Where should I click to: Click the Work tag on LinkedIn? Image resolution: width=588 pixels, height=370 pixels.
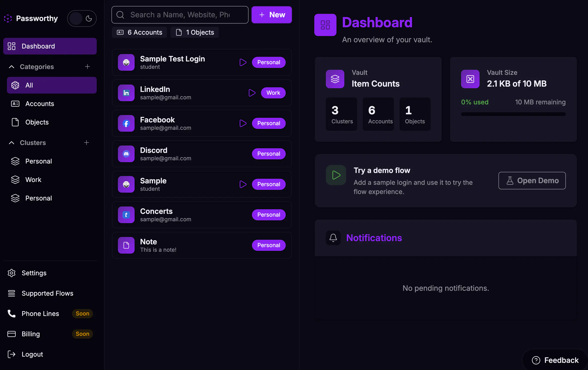pyautogui.click(x=273, y=93)
